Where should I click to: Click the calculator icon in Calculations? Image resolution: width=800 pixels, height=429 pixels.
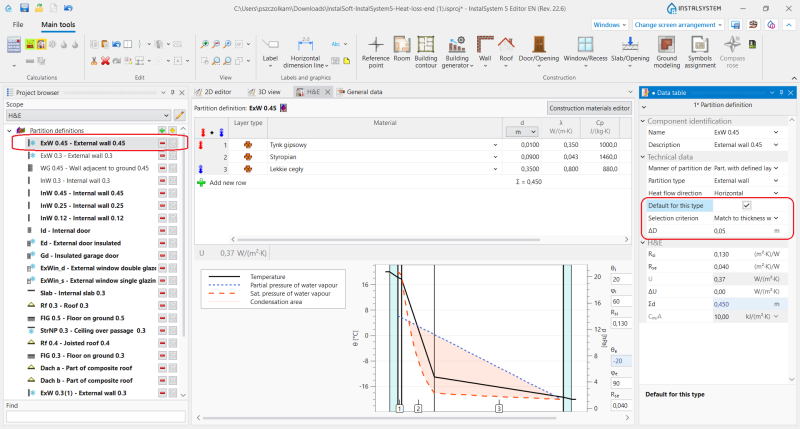pyautogui.click(x=14, y=45)
